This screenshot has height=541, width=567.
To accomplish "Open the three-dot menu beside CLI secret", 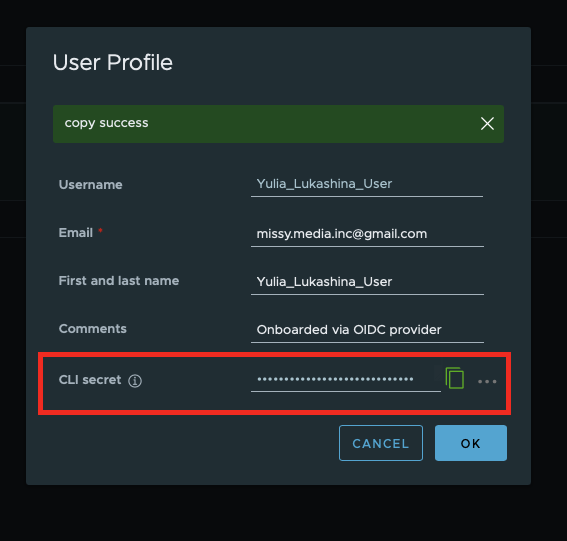I will click(487, 381).
